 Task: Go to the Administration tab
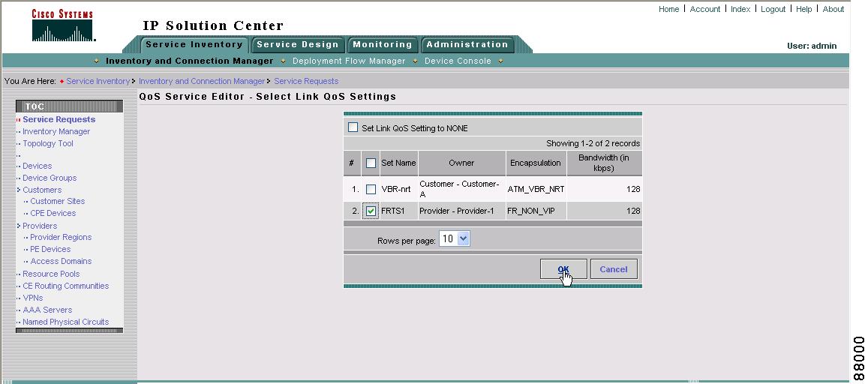[467, 44]
